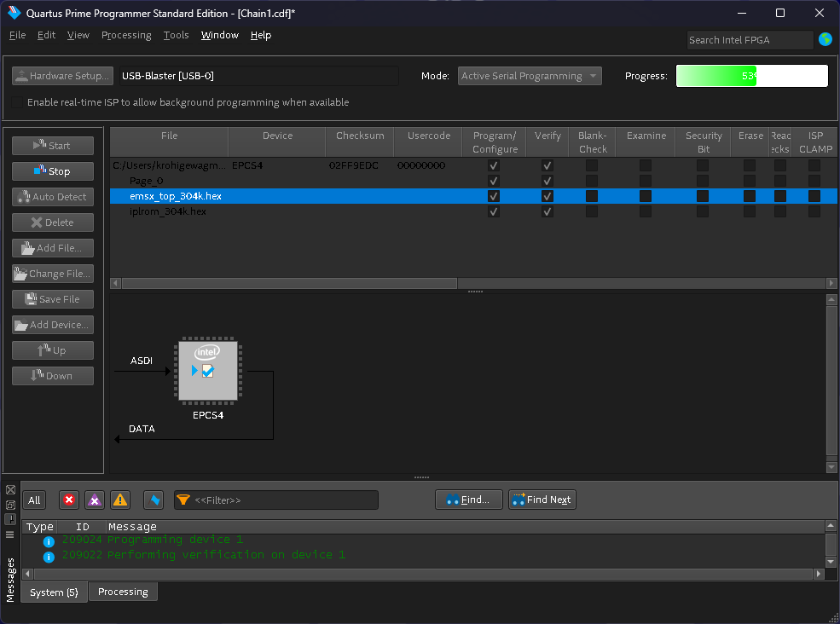Open the Window menu
Screen dimensions: 840x624
click(x=220, y=35)
